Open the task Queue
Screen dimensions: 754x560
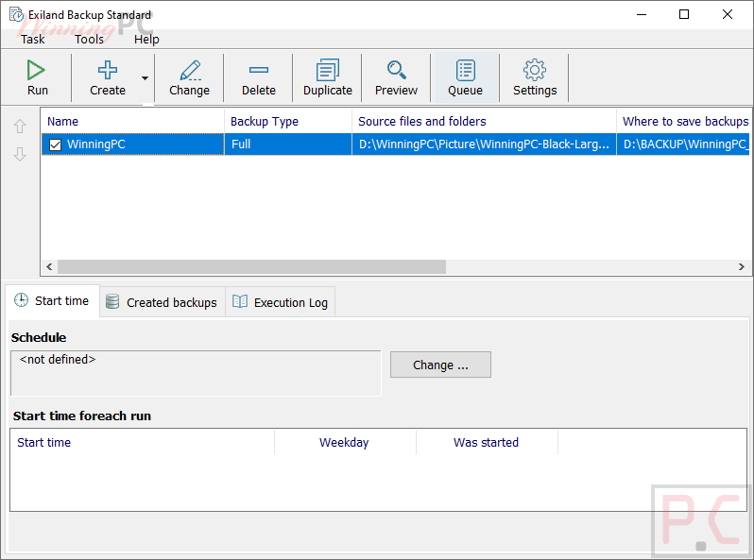465,77
